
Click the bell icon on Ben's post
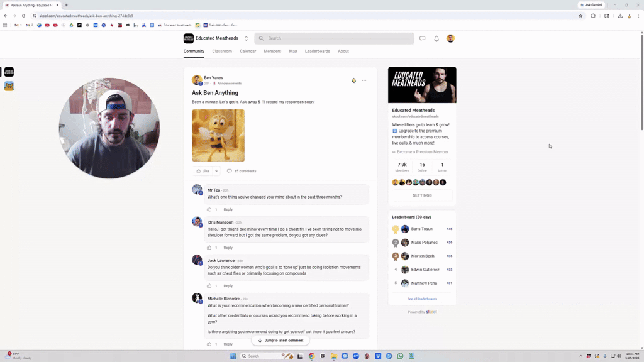tap(353, 80)
